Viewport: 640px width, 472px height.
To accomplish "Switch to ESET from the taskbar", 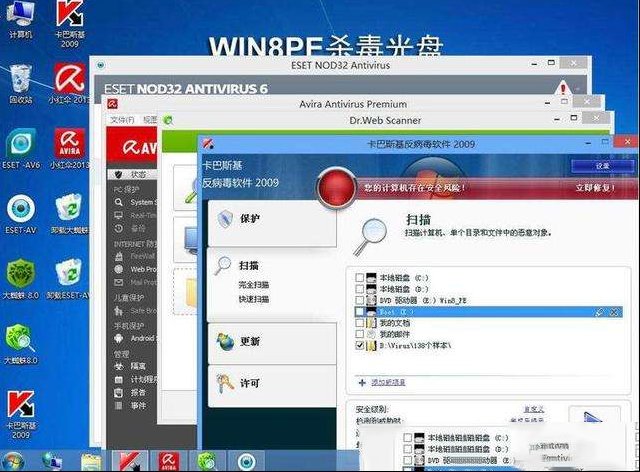I will [x=247, y=461].
